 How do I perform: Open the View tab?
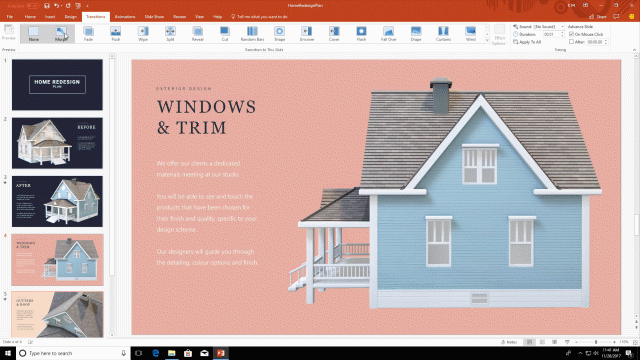[x=199, y=17]
